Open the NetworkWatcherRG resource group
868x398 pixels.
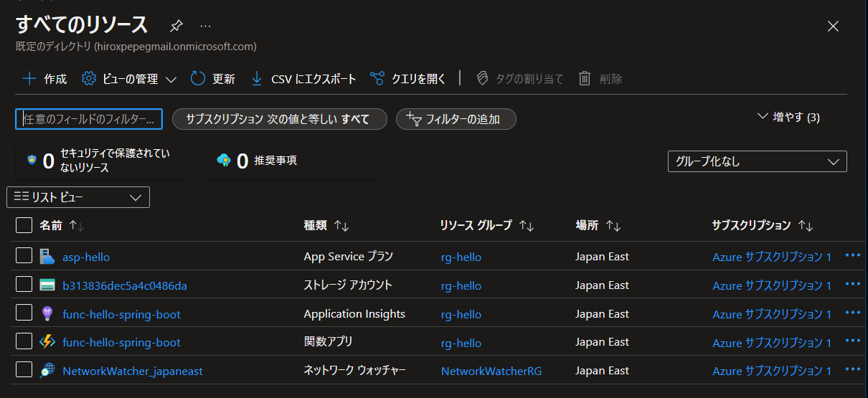coord(491,371)
